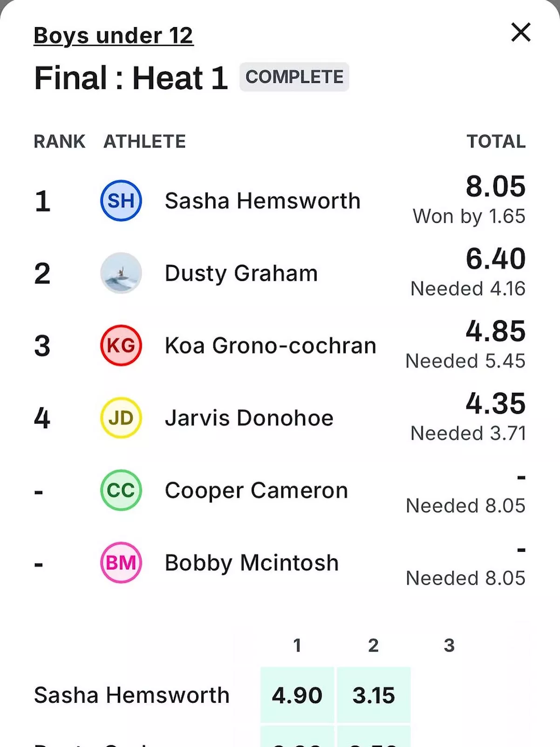Click the pink BM avatar icon

pyautogui.click(x=121, y=563)
